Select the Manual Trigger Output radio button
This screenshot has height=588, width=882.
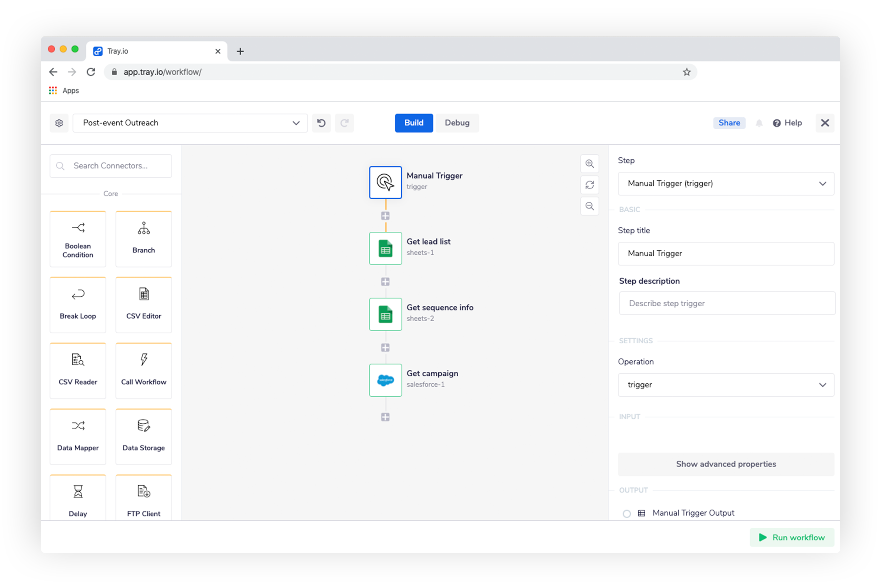pyautogui.click(x=627, y=513)
